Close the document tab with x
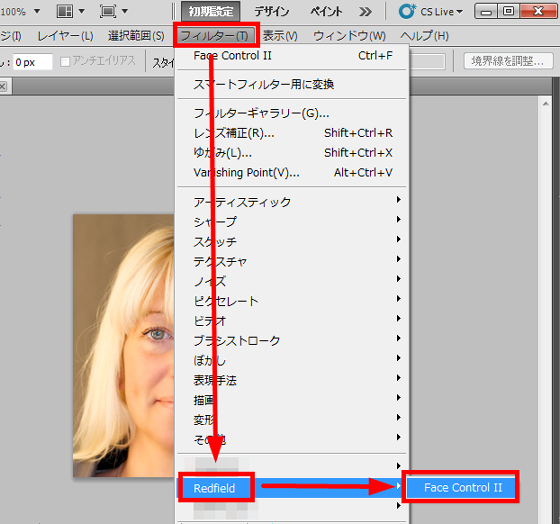Screen dimensions: 560x524 [x=3, y=86]
